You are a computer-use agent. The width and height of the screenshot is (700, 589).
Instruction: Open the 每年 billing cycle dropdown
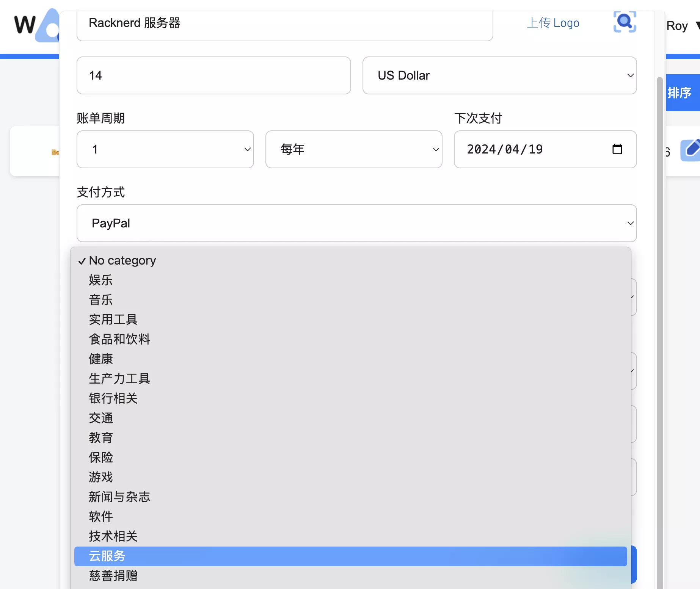(x=353, y=149)
